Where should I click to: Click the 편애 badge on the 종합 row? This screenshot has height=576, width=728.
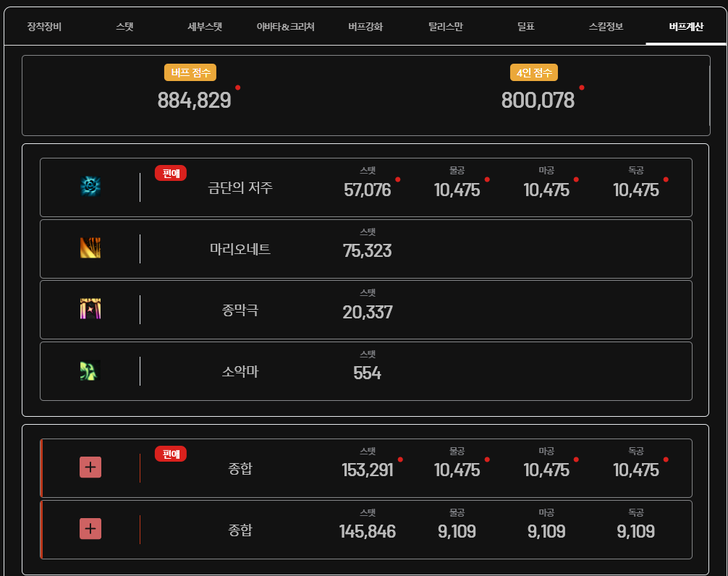[x=171, y=454]
